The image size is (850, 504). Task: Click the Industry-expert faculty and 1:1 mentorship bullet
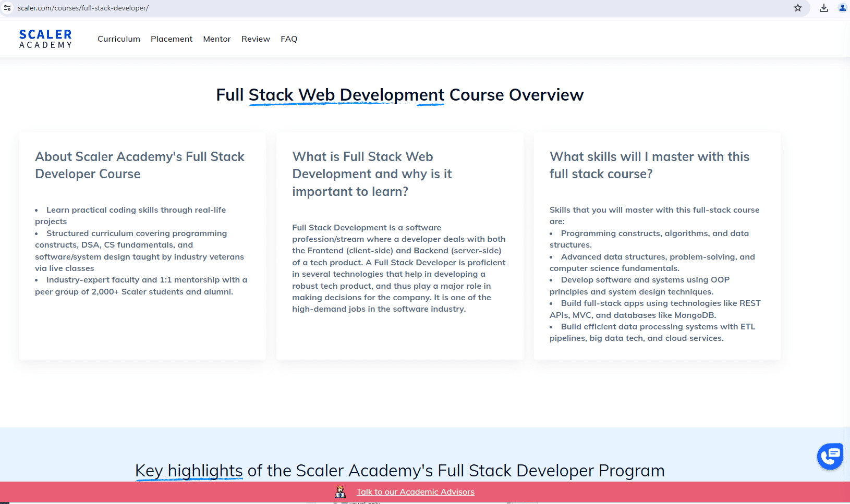click(141, 286)
